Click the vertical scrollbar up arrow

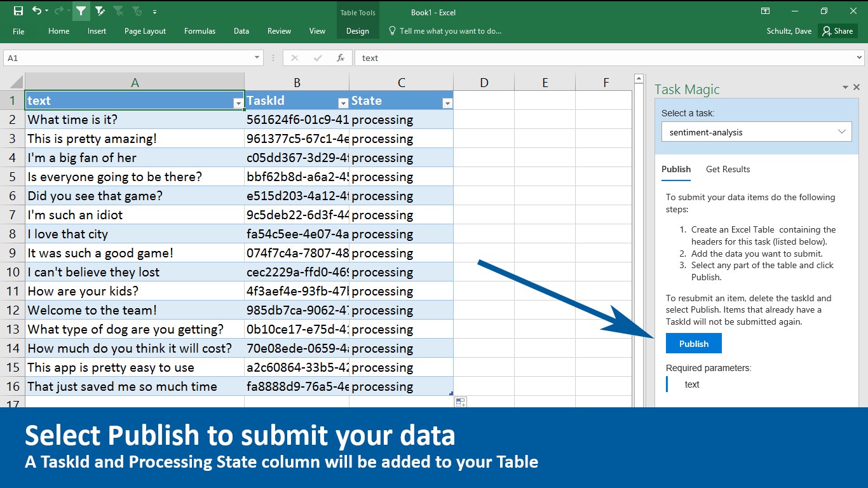tap(639, 79)
